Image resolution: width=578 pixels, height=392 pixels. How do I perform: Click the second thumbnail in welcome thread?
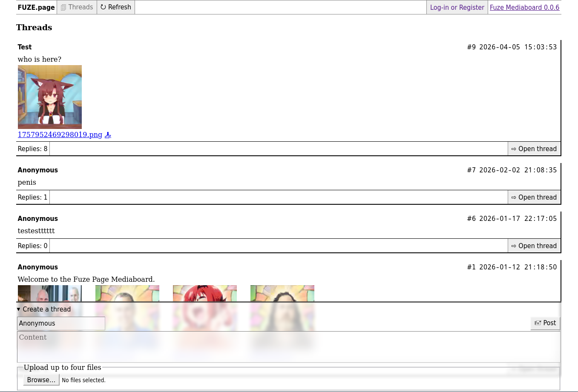tap(127, 293)
